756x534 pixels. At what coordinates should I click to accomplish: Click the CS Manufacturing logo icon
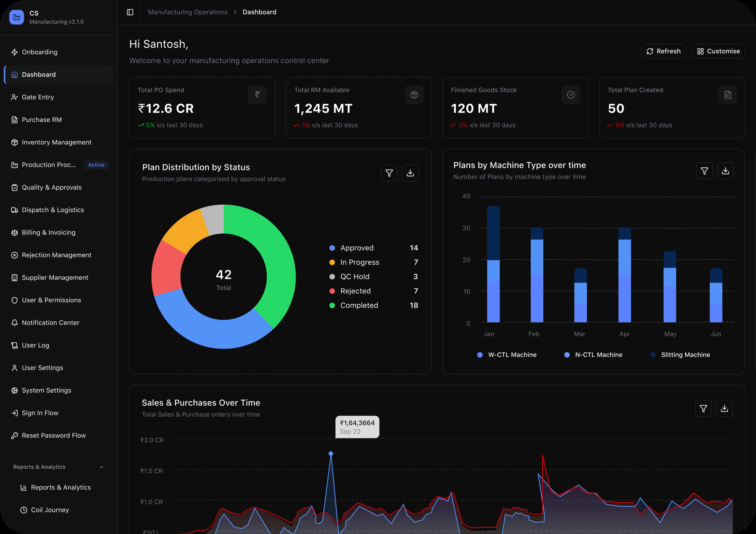(x=17, y=17)
